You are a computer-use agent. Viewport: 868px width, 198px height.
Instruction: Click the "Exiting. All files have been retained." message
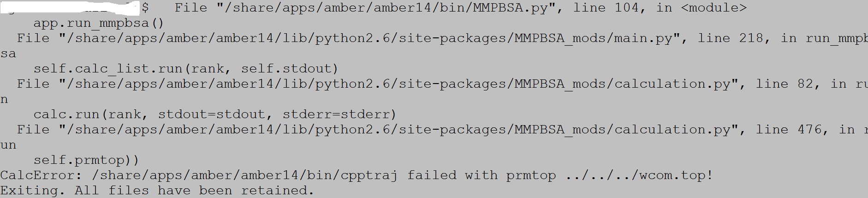click(x=157, y=191)
